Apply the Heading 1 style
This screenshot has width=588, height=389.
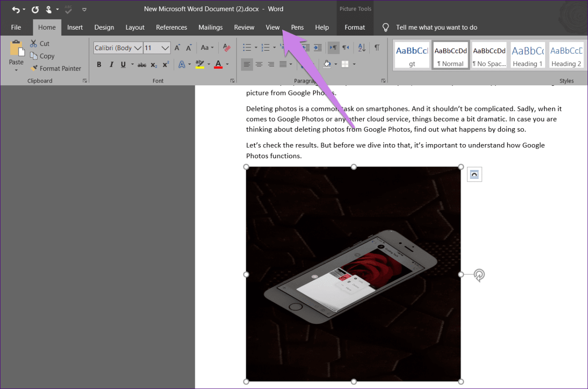527,55
